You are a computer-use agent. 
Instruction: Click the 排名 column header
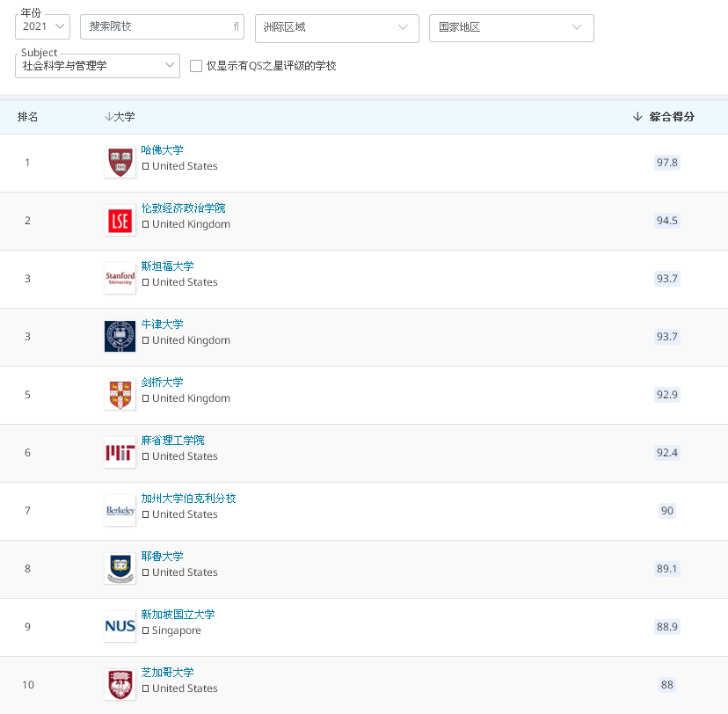pos(27,117)
